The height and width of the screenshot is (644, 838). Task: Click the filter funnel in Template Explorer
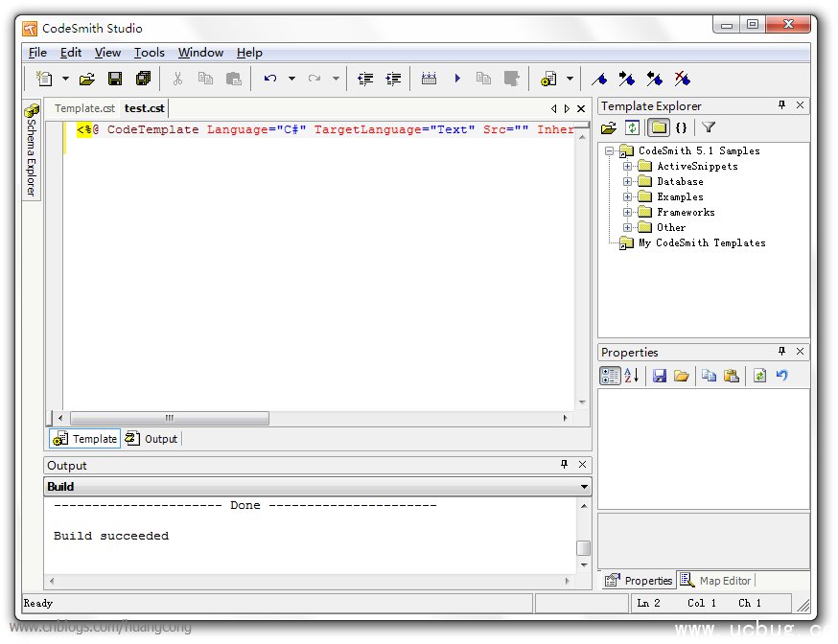pos(709,127)
